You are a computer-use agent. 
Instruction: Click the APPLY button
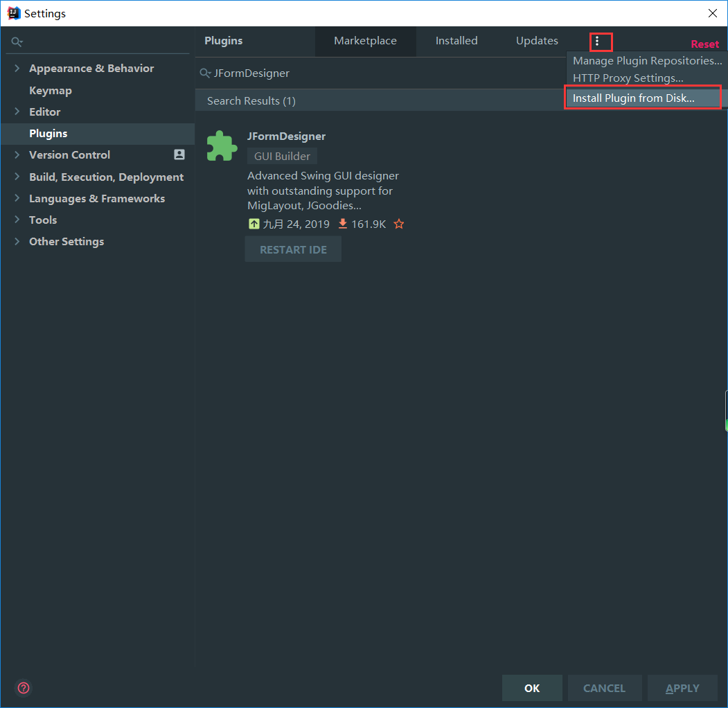(x=682, y=688)
